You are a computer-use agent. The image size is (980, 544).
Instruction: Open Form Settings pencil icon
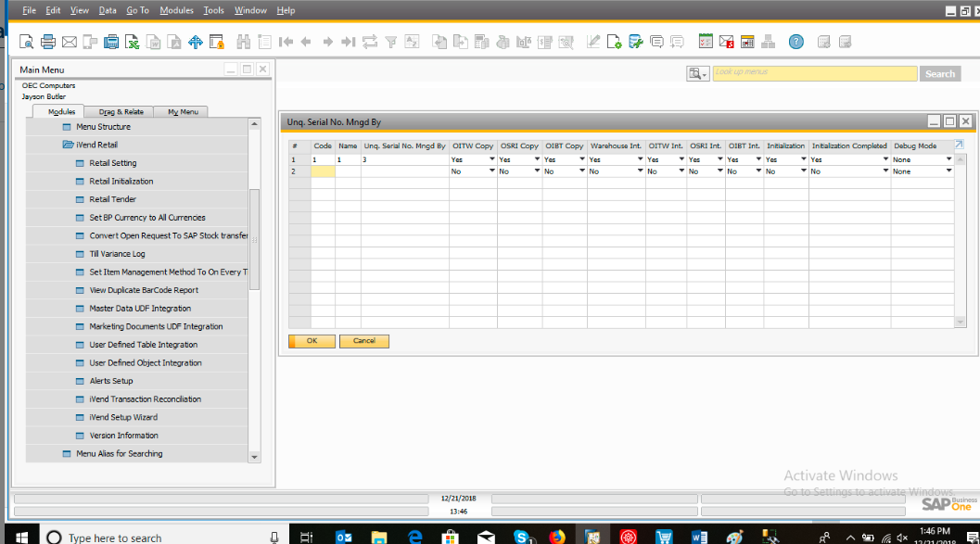coord(593,42)
